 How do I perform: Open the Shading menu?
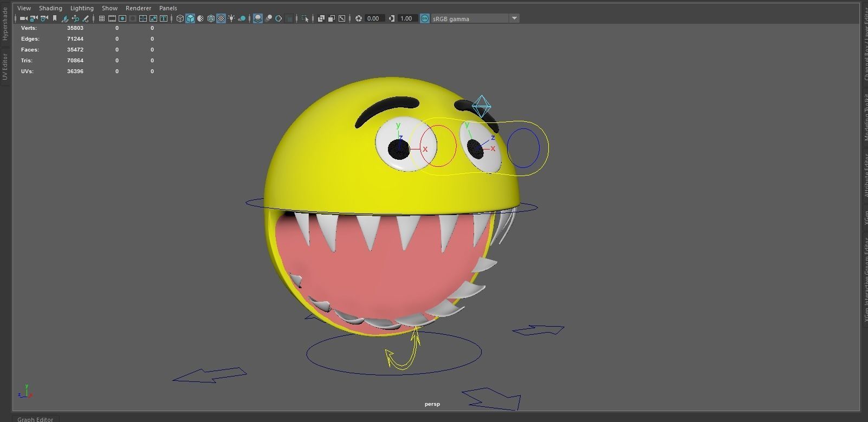pyautogui.click(x=50, y=8)
